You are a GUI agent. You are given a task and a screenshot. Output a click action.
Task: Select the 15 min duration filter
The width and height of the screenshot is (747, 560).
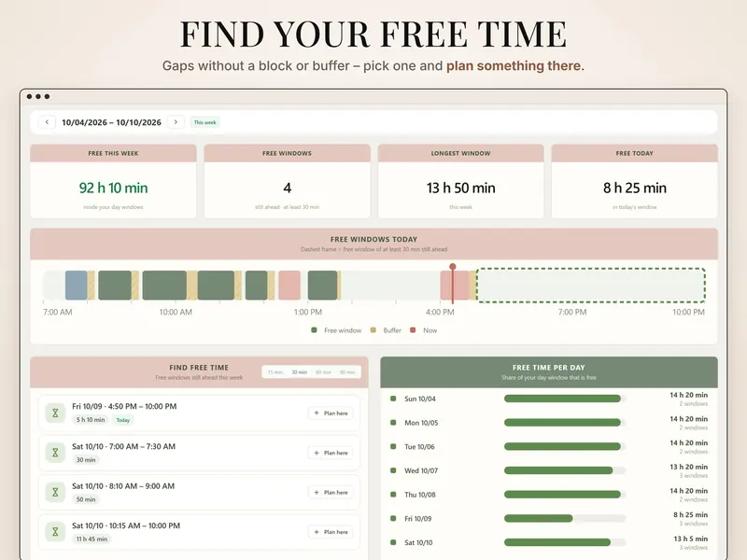[275, 372]
